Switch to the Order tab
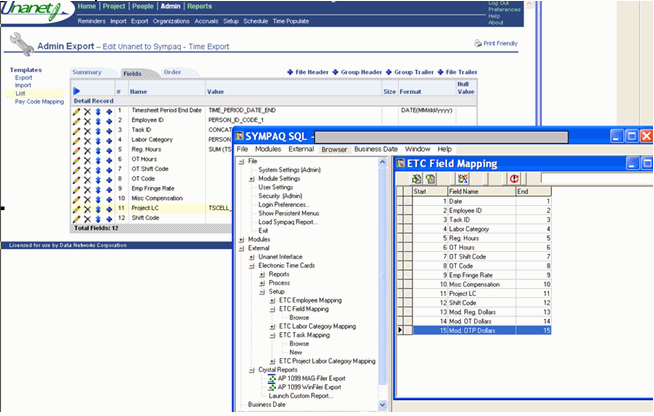The image size is (654, 416). coord(172,72)
